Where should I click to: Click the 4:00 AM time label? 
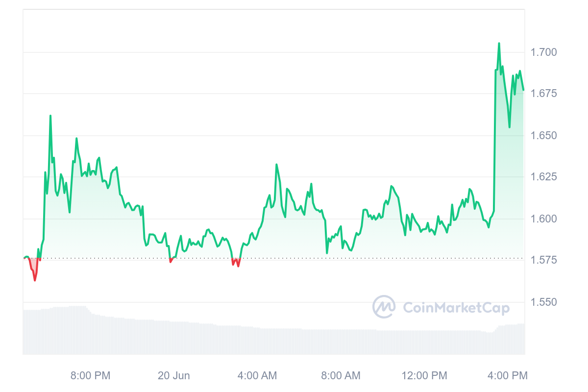(257, 376)
